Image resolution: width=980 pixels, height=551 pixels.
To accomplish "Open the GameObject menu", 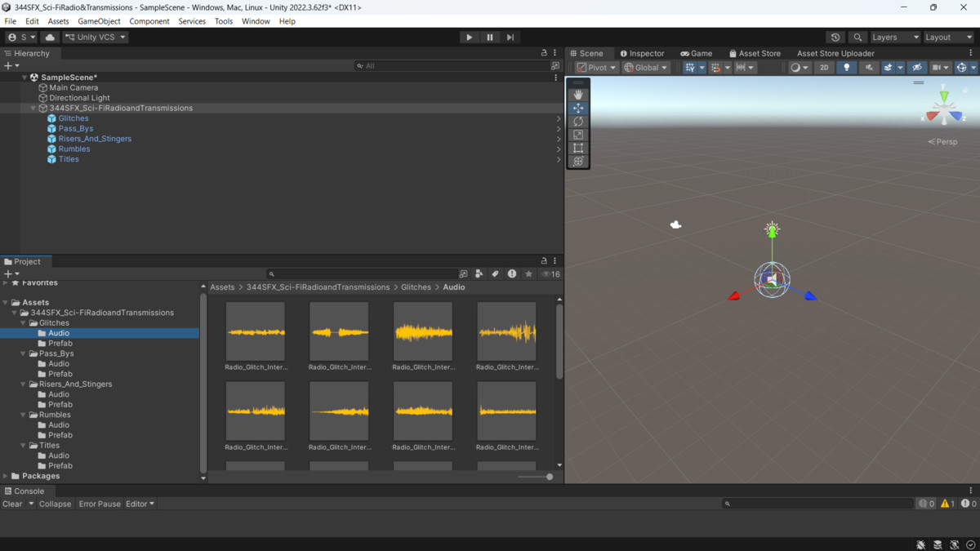I will 99,21.
